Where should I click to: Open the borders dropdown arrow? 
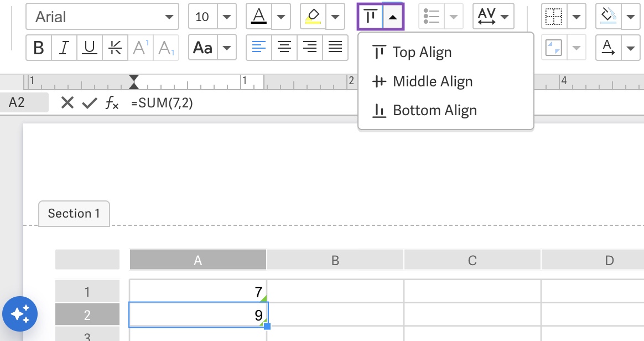pyautogui.click(x=577, y=17)
